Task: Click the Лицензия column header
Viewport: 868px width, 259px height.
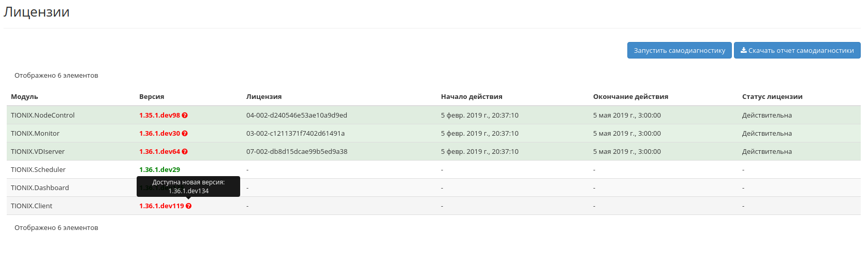Action: click(x=263, y=97)
